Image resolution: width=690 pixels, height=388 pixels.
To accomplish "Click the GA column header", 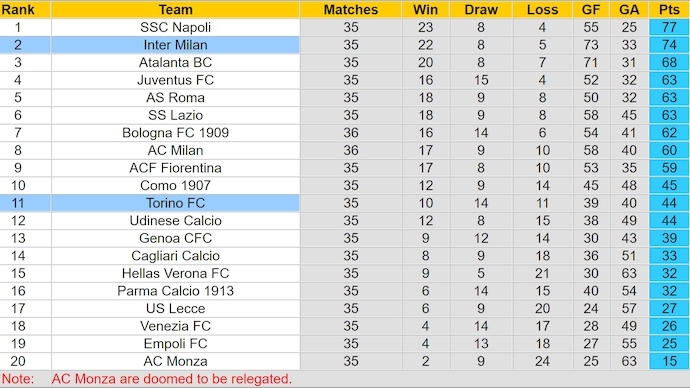I will click(629, 9).
